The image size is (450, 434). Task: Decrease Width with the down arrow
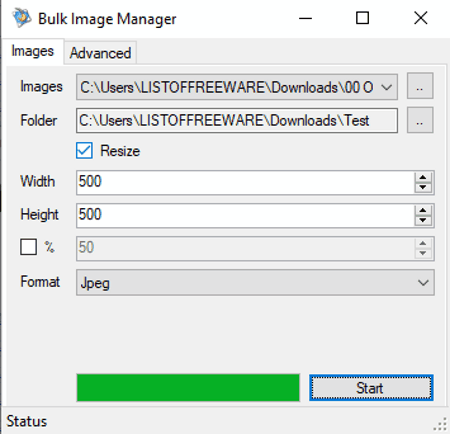point(423,187)
